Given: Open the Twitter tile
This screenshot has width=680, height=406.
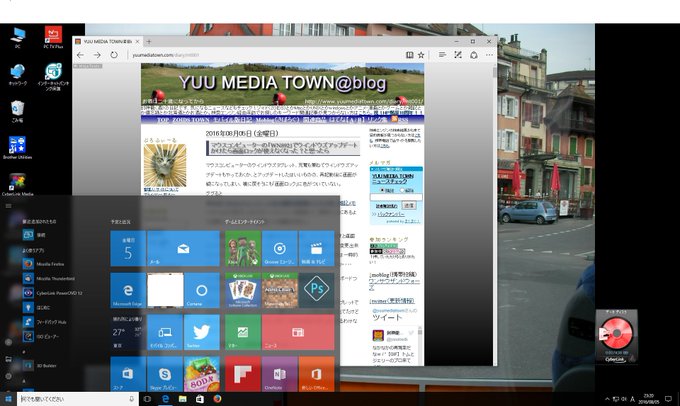Looking at the screenshot, I should pos(202,332).
